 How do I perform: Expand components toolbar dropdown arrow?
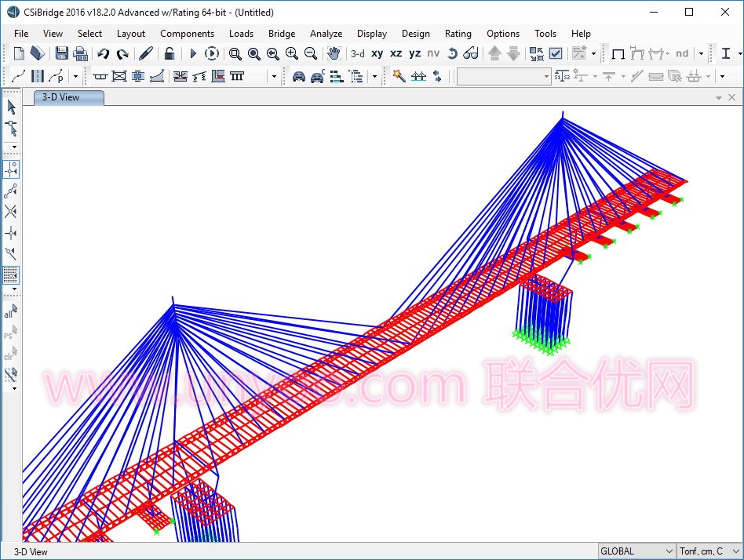[274, 76]
